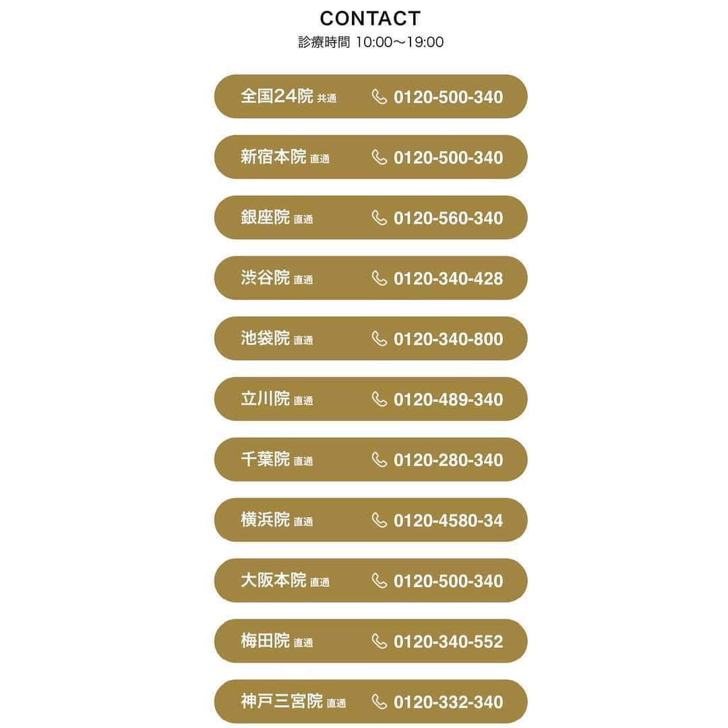Call the 全国24院 common number 0120-500-340

[448, 97]
